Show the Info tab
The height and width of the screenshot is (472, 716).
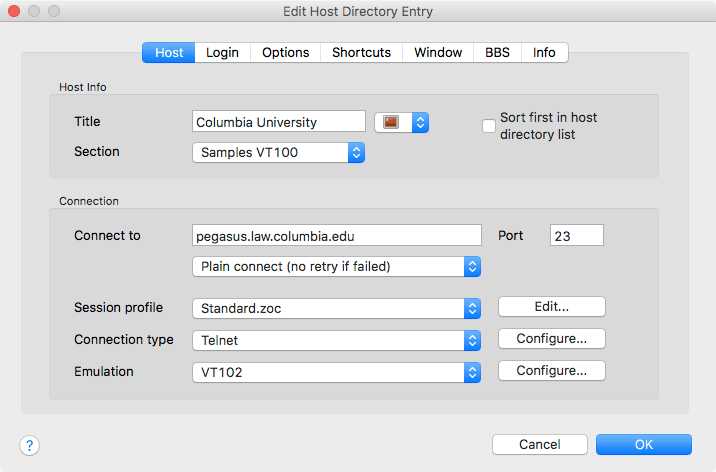pyautogui.click(x=544, y=52)
